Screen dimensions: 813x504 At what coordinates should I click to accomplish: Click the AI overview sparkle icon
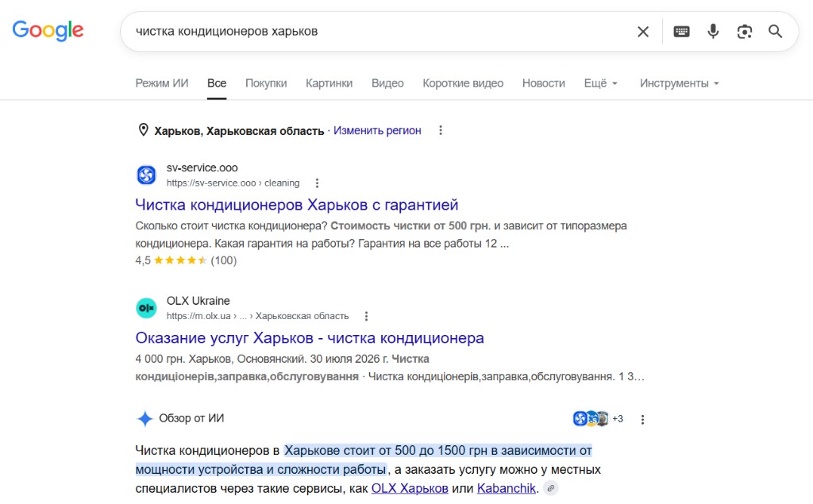(144, 418)
